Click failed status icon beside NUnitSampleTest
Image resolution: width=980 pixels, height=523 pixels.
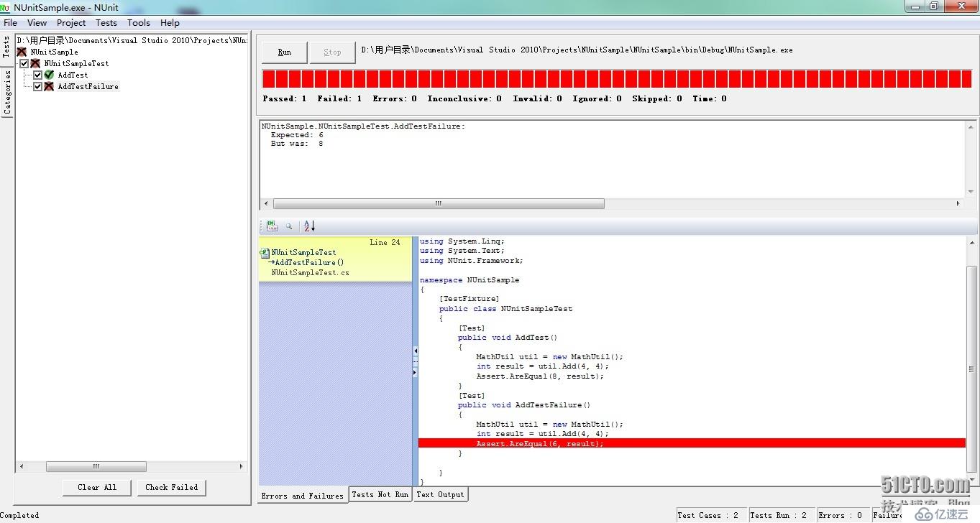pos(35,63)
